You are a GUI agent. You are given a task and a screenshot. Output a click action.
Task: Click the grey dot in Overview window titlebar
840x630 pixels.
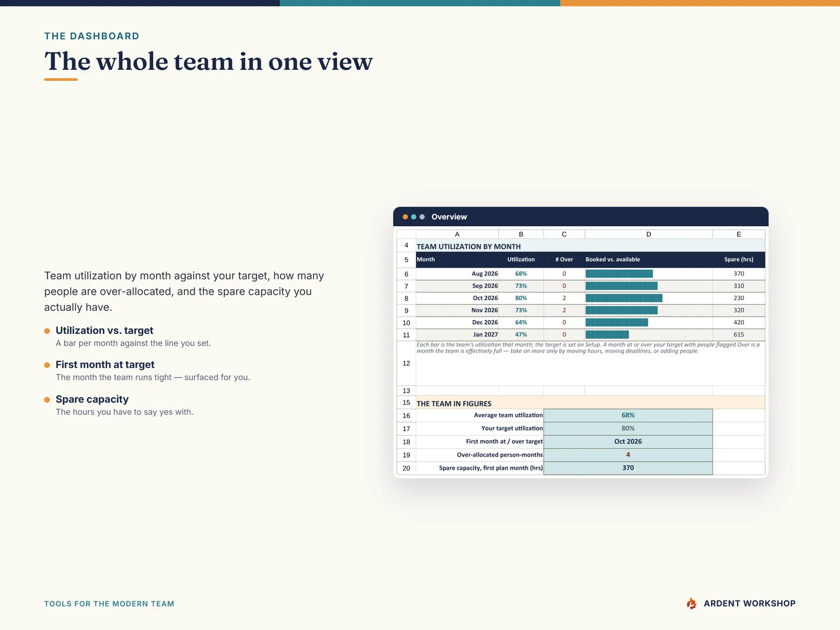[x=422, y=217]
